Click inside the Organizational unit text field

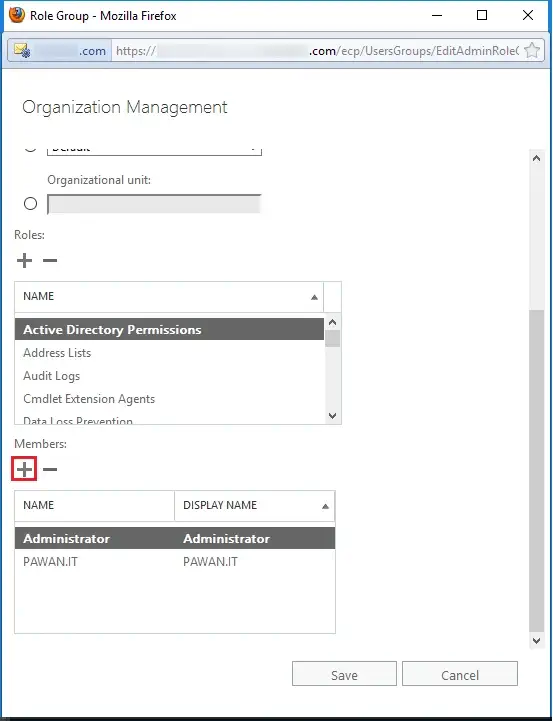[x=154, y=204]
